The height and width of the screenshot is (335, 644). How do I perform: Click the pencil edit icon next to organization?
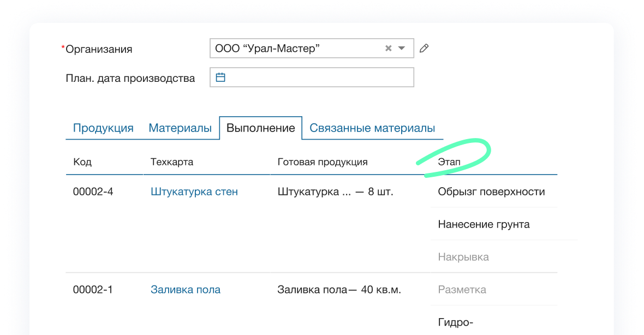pyautogui.click(x=424, y=49)
